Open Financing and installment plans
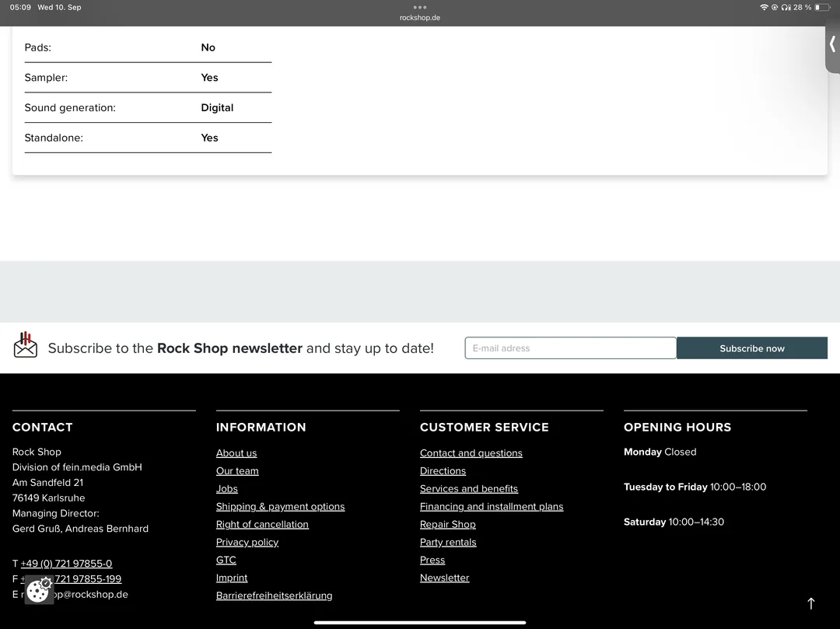Screen dimensions: 840x629 (492, 506)
